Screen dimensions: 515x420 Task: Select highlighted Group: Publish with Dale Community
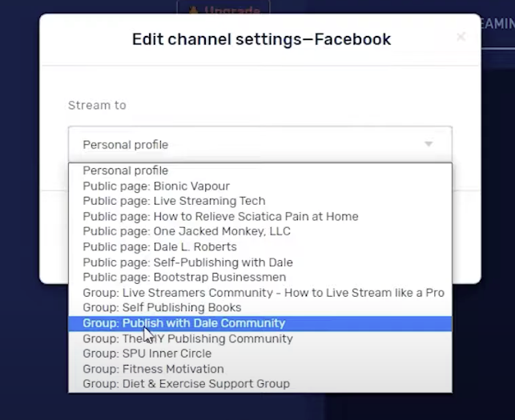click(x=260, y=323)
